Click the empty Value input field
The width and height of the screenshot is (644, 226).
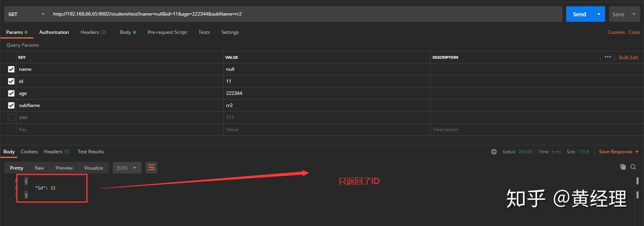(x=327, y=130)
